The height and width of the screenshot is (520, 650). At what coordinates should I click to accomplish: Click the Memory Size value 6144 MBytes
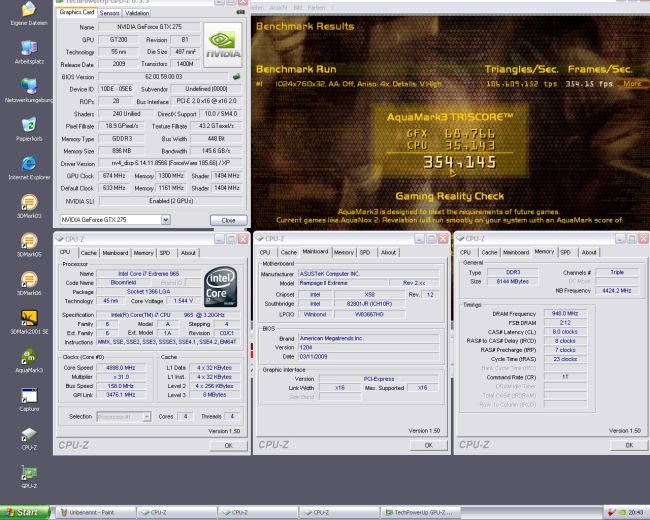(x=512, y=281)
